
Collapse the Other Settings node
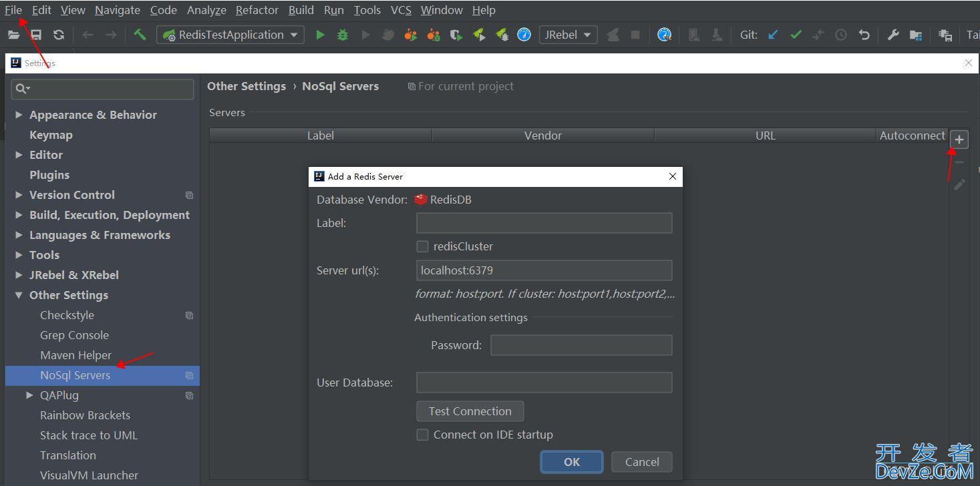coord(19,295)
